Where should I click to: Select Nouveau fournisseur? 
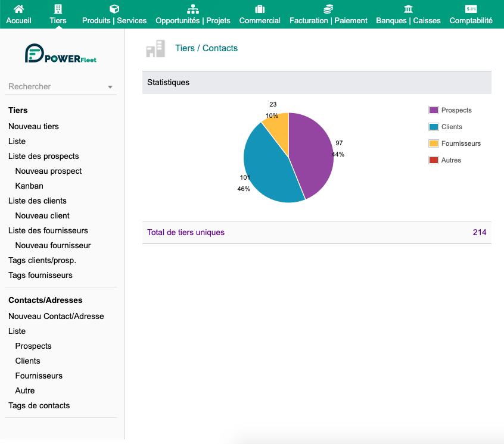53,246
